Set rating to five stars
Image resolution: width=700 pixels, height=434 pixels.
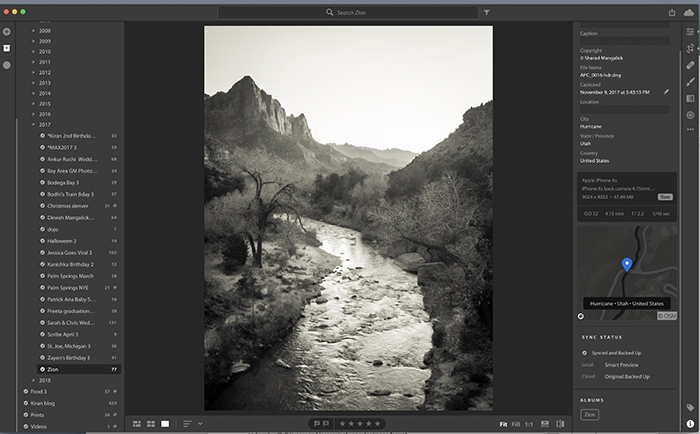coord(378,423)
